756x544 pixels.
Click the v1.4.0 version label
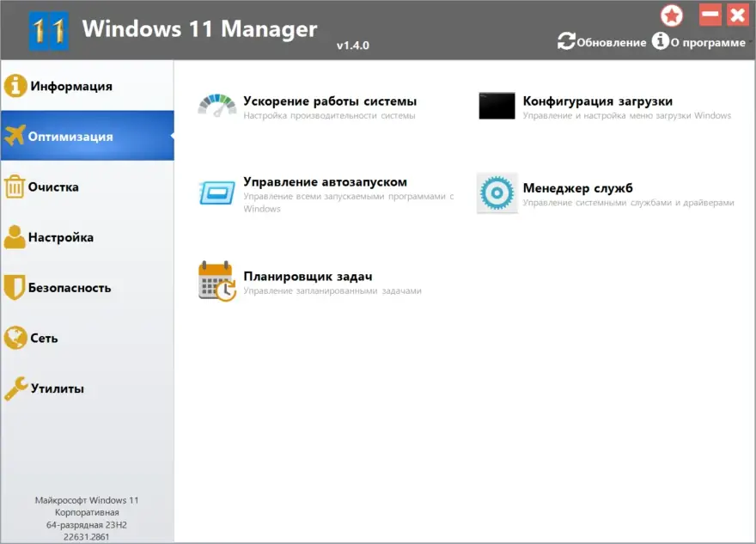click(353, 46)
